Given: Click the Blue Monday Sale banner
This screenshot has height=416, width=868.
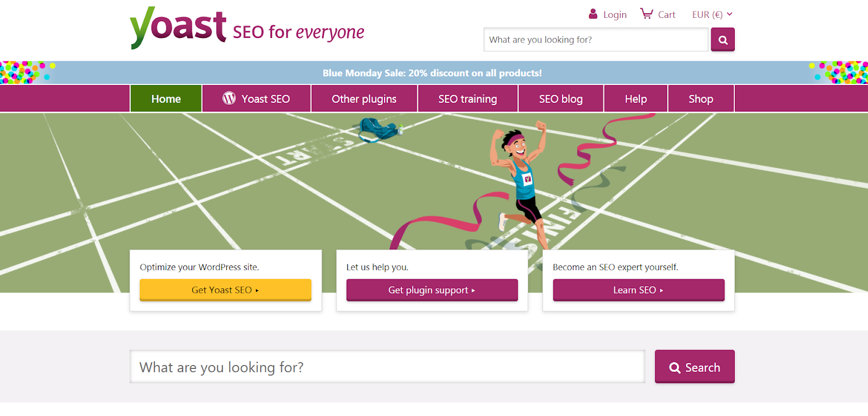Looking at the screenshot, I should click(432, 73).
